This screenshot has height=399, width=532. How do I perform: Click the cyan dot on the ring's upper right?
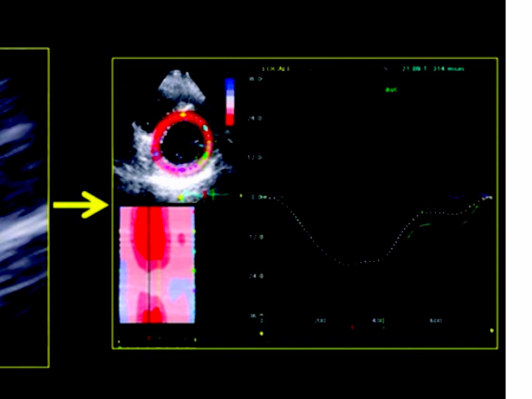click(x=206, y=128)
